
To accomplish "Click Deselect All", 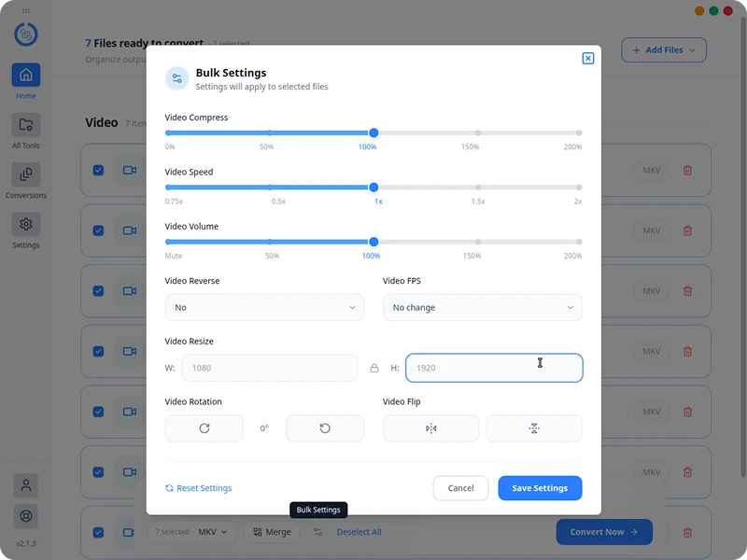I will pyautogui.click(x=359, y=532).
